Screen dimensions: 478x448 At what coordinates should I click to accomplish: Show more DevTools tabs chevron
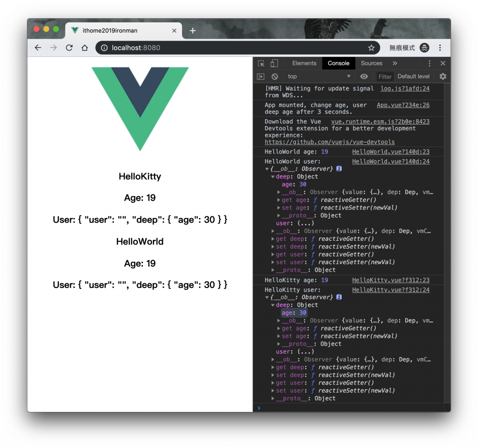pyautogui.click(x=395, y=63)
